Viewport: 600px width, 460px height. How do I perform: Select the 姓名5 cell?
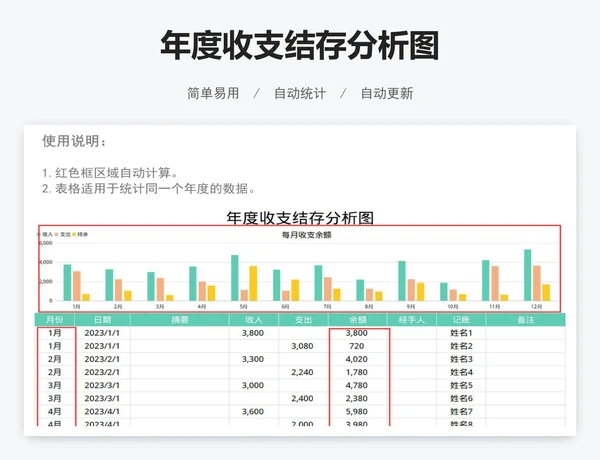461,385
